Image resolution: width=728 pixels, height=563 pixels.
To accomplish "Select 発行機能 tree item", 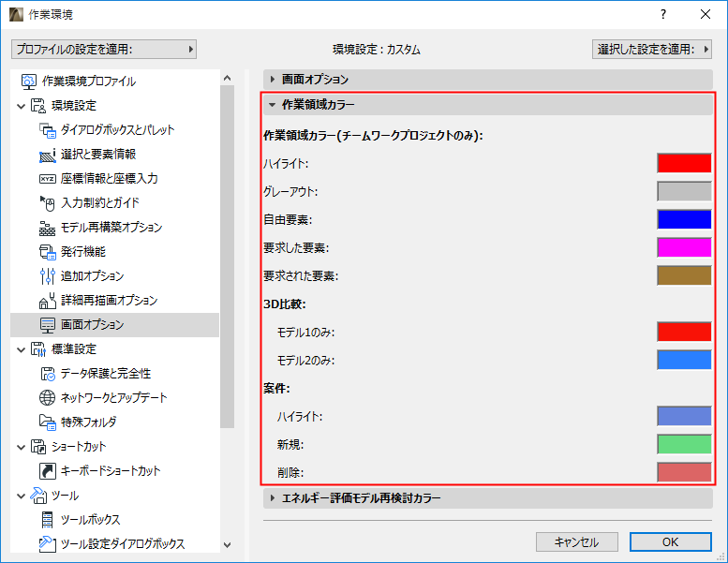I will 83,252.
